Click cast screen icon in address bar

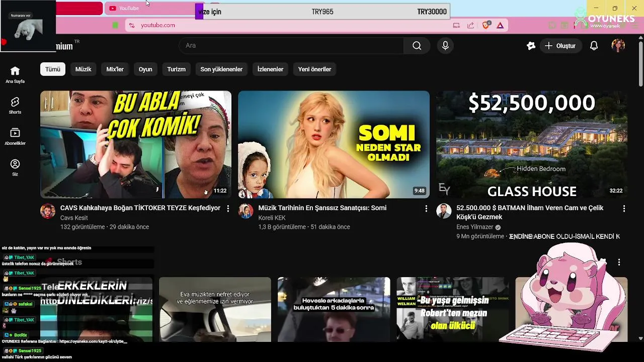[x=456, y=25]
